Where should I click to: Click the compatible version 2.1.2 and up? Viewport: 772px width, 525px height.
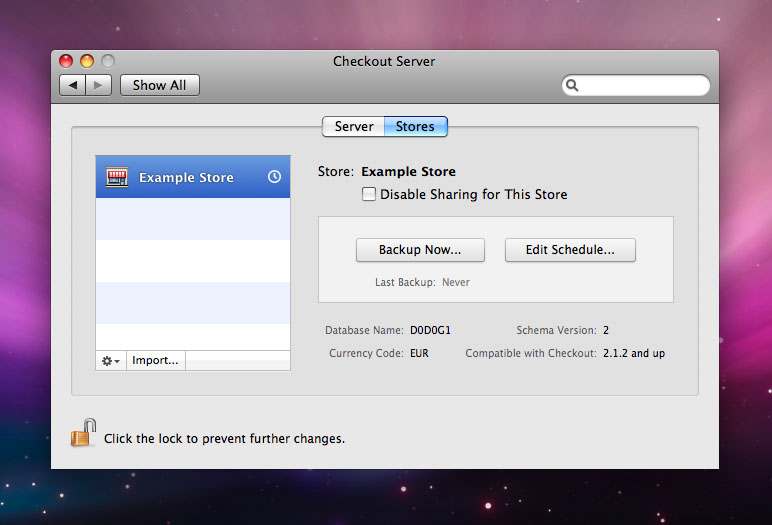[x=634, y=354]
